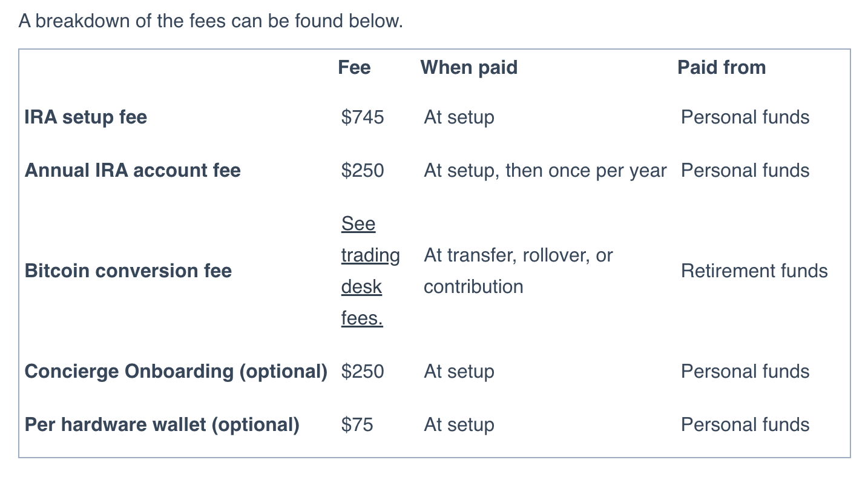Click the "Paid from" column header
The image size is (868, 477).
tap(721, 67)
